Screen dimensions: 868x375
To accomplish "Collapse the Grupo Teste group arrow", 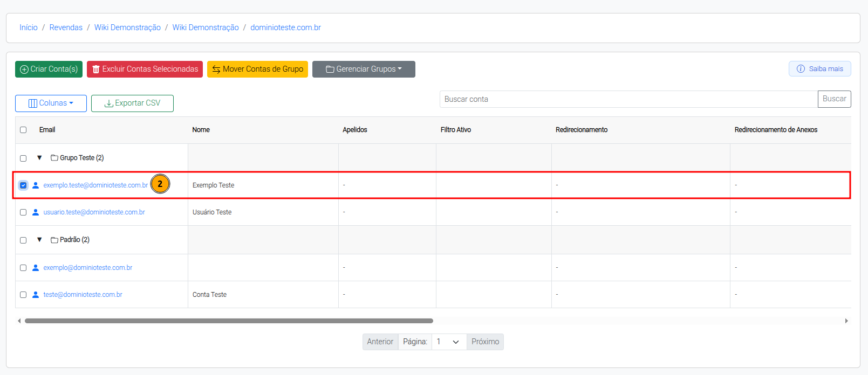I will pos(39,158).
